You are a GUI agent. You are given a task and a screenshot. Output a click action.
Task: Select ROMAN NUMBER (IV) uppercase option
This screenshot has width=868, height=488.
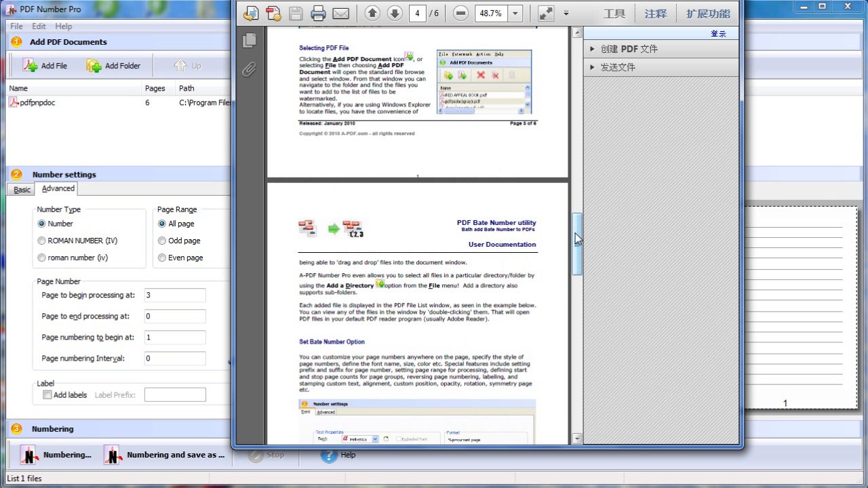pos(42,241)
